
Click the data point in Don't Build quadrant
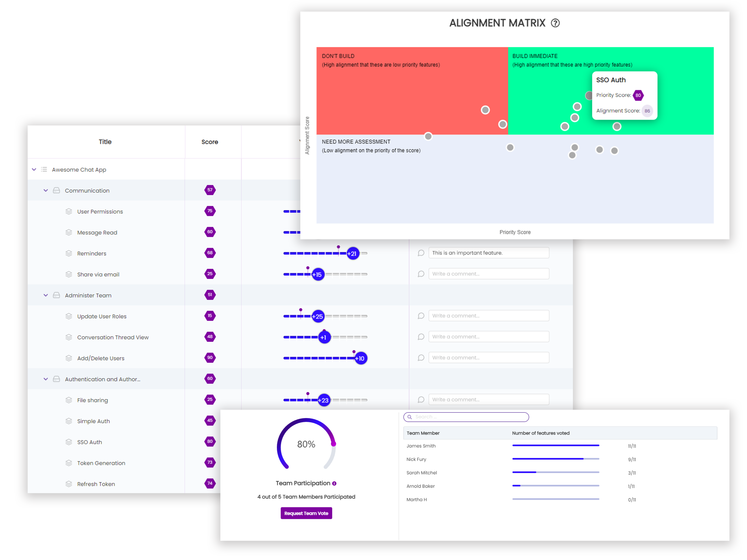485,110
